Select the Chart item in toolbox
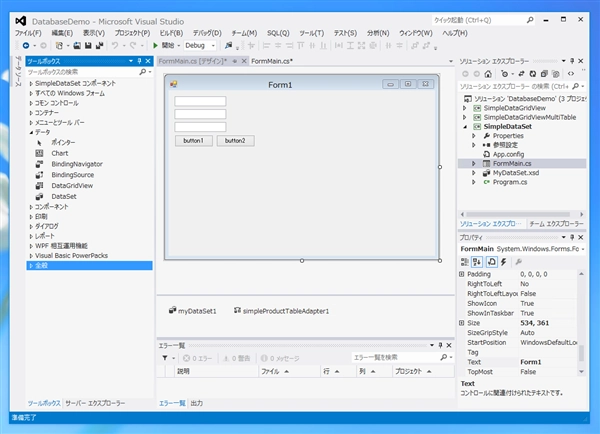This screenshot has width=600, height=434. (x=60, y=153)
